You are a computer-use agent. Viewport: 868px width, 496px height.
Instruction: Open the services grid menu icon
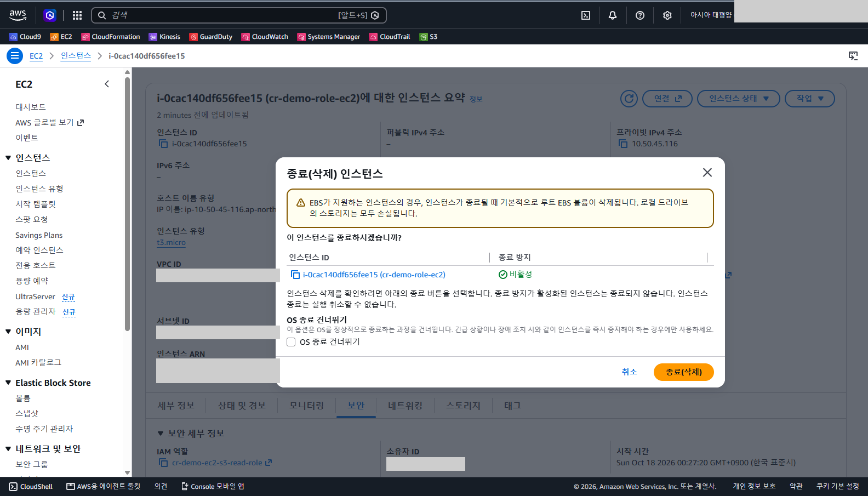point(77,15)
